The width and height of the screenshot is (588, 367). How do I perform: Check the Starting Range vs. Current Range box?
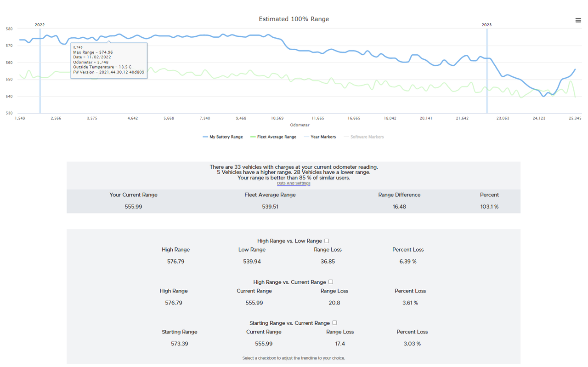[334, 323]
